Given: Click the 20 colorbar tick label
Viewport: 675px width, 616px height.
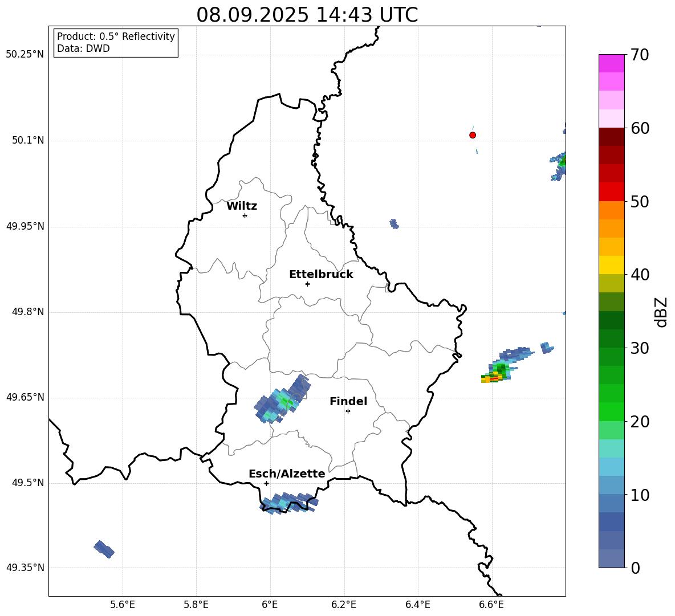Looking at the screenshot, I should point(640,422).
